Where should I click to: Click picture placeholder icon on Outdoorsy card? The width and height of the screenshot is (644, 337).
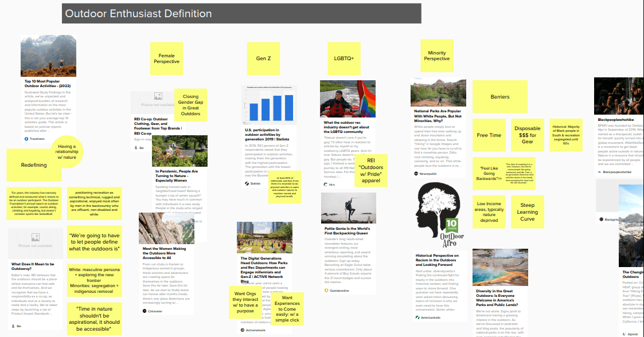[36, 237]
